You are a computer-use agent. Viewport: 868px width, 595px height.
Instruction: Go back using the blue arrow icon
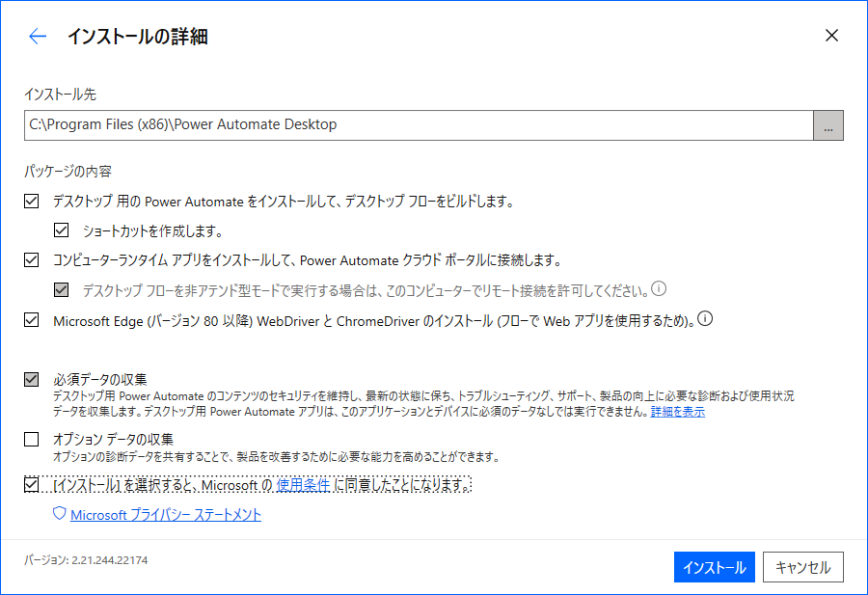(38, 37)
